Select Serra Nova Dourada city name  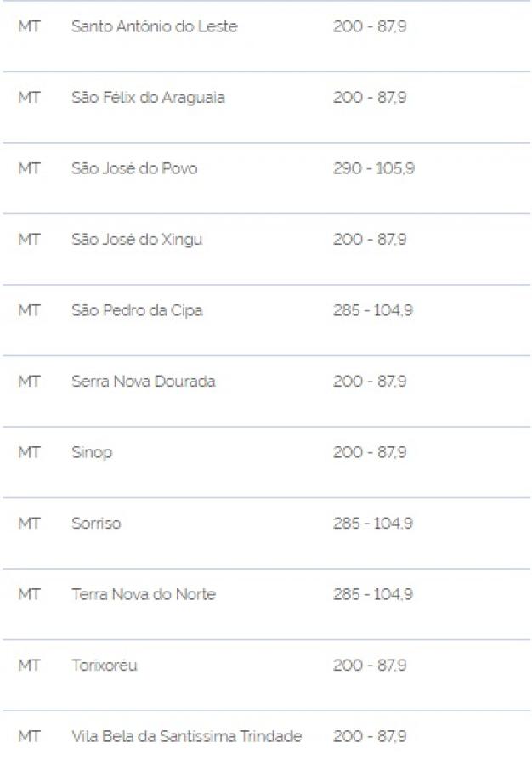click(x=144, y=381)
